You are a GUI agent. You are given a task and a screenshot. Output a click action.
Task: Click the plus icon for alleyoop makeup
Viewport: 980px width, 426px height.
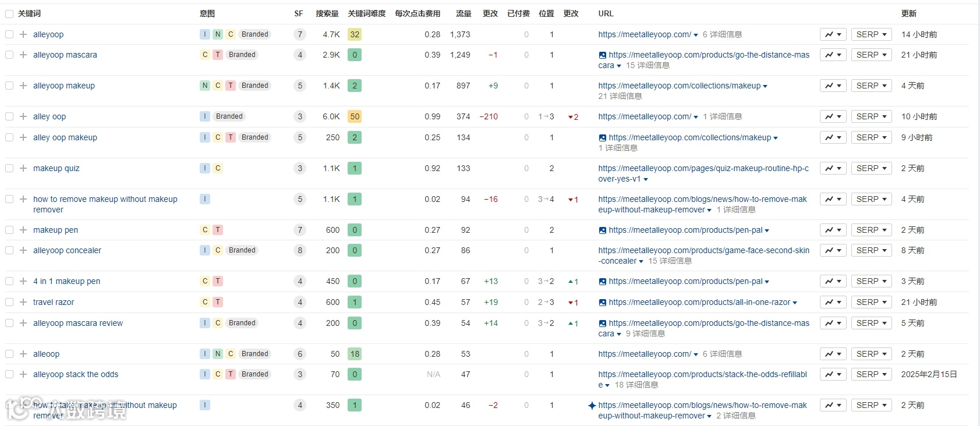(x=23, y=86)
